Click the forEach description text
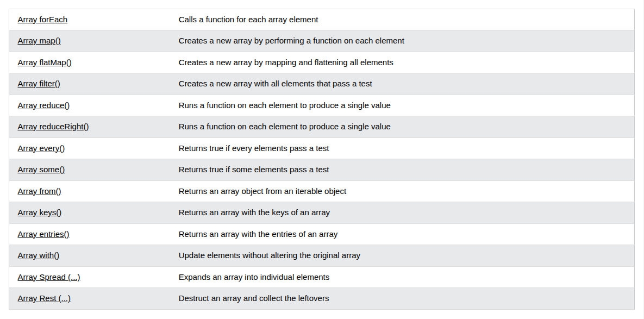The image size is (644, 319). (248, 20)
